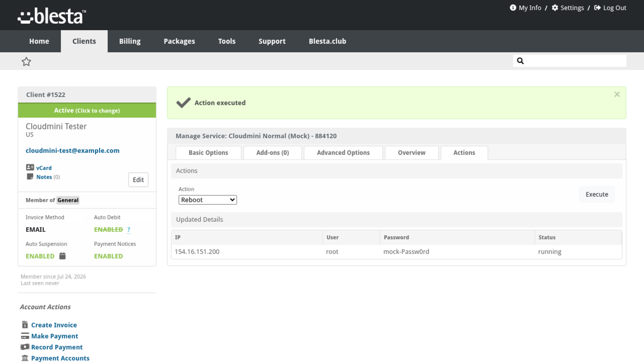644x362 pixels.
Task: Open the Billing menu
Action: 130,41
